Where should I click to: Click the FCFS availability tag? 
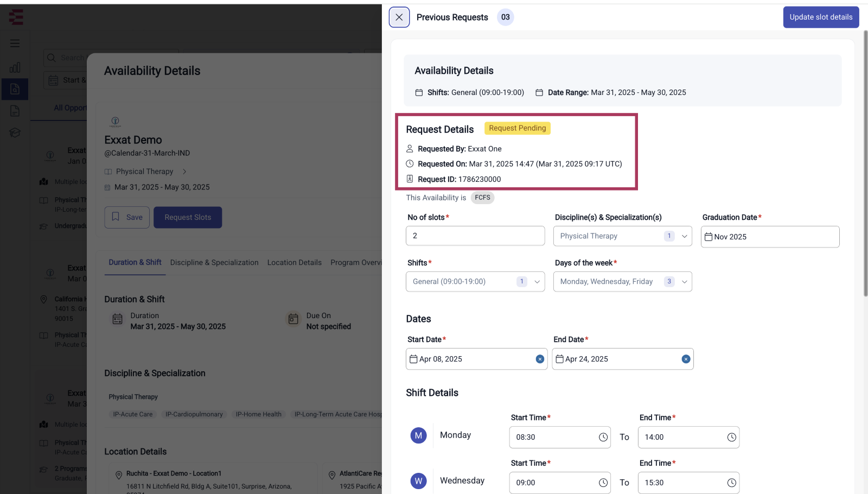[482, 198]
